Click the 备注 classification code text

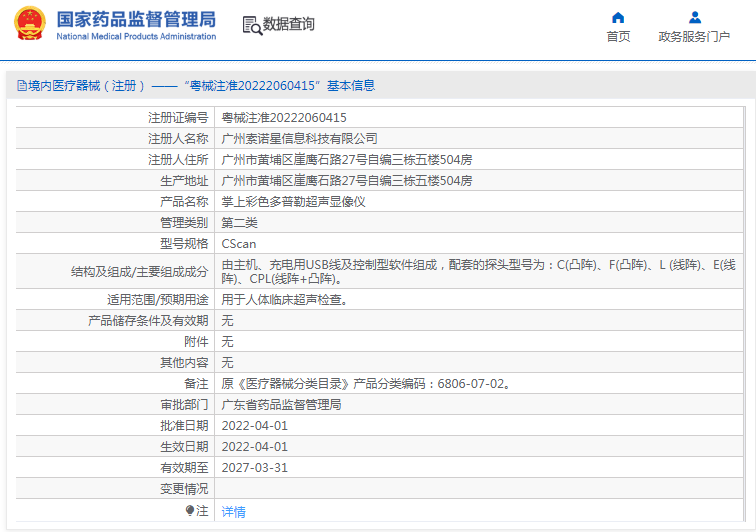coord(366,384)
